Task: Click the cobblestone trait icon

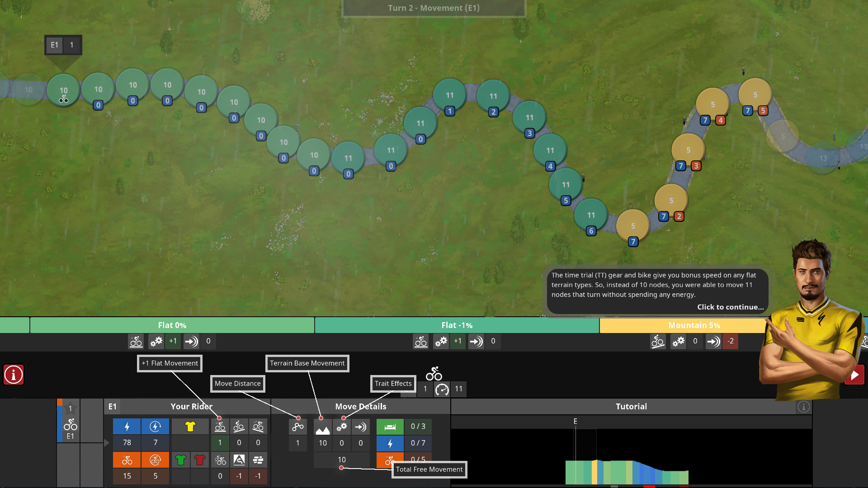Action: click(258, 460)
